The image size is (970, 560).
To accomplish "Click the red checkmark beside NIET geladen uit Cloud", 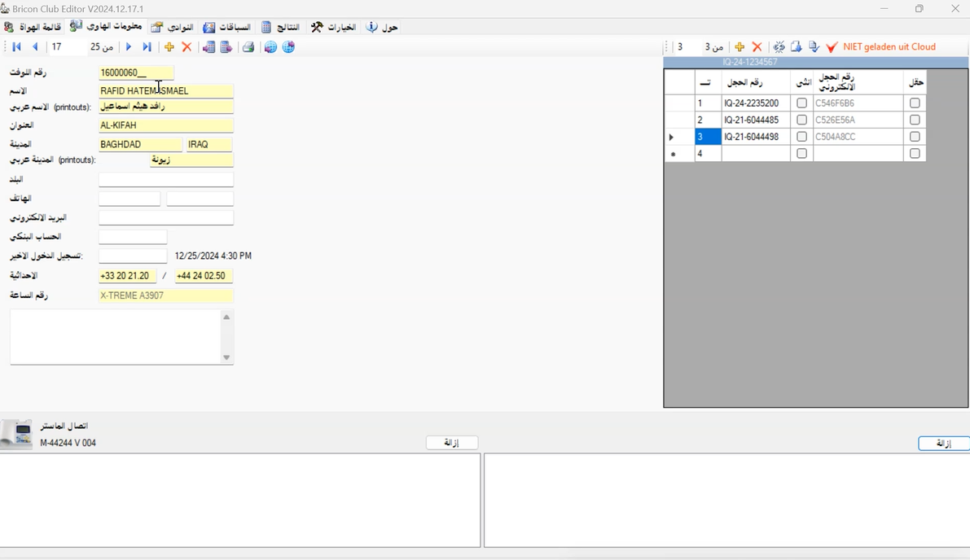I will 832,47.
